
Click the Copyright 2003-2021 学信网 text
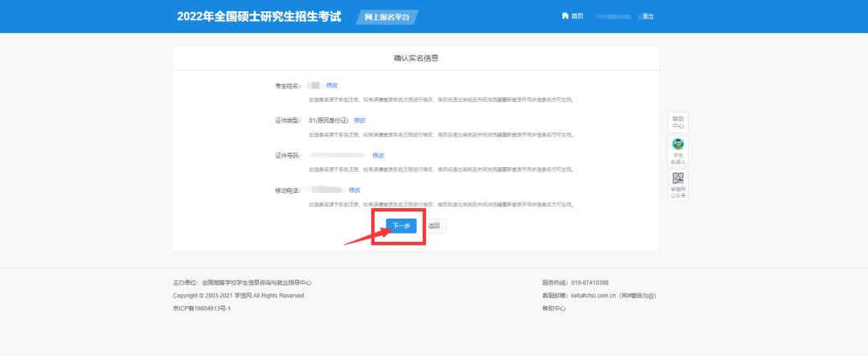click(x=239, y=296)
